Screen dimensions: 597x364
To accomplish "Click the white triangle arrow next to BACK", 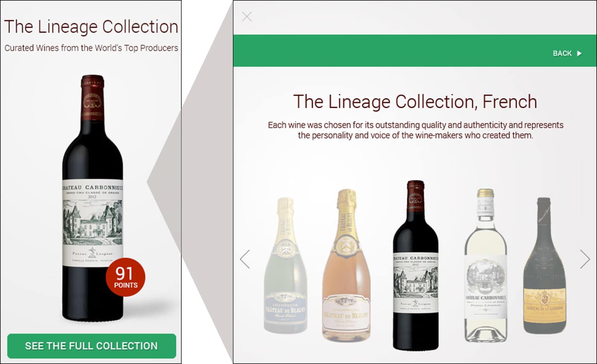I will [x=579, y=53].
